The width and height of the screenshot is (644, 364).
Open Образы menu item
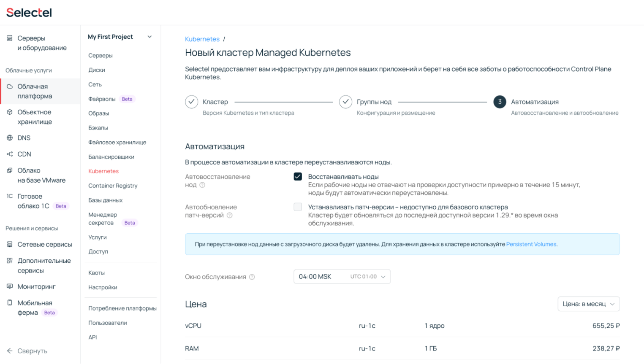click(x=99, y=113)
